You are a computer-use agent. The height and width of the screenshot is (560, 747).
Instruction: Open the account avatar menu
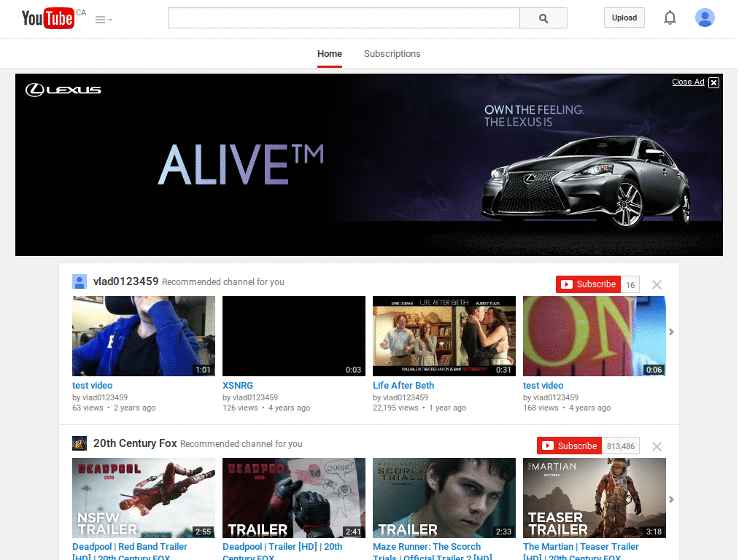tap(705, 18)
